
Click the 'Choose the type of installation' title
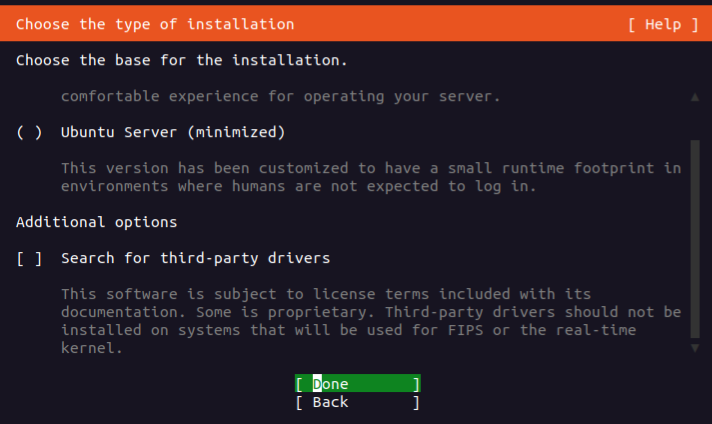(155, 24)
